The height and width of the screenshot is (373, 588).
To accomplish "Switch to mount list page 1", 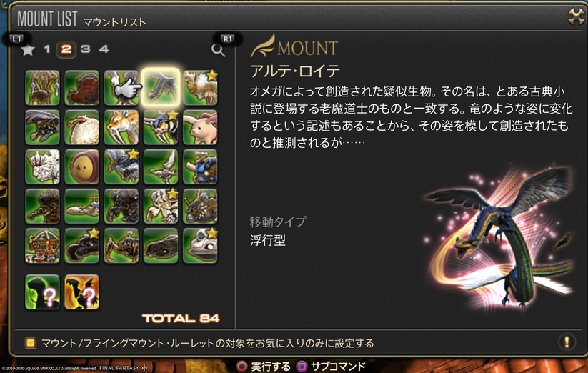I will tap(47, 49).
